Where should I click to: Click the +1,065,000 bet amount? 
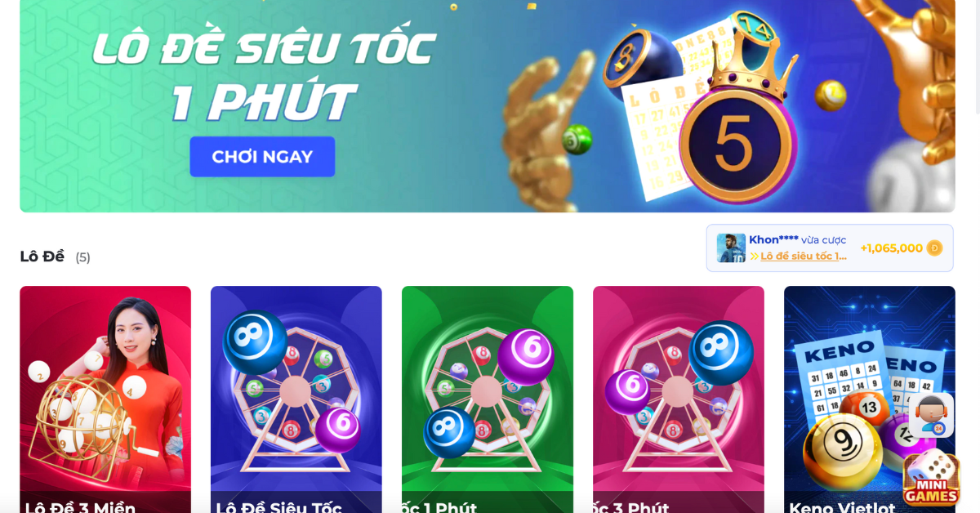(x=891, y=248)
